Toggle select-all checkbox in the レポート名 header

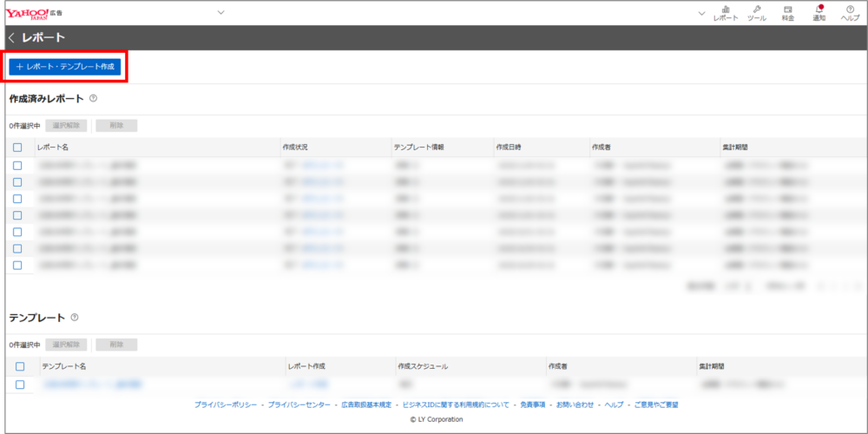17,148
